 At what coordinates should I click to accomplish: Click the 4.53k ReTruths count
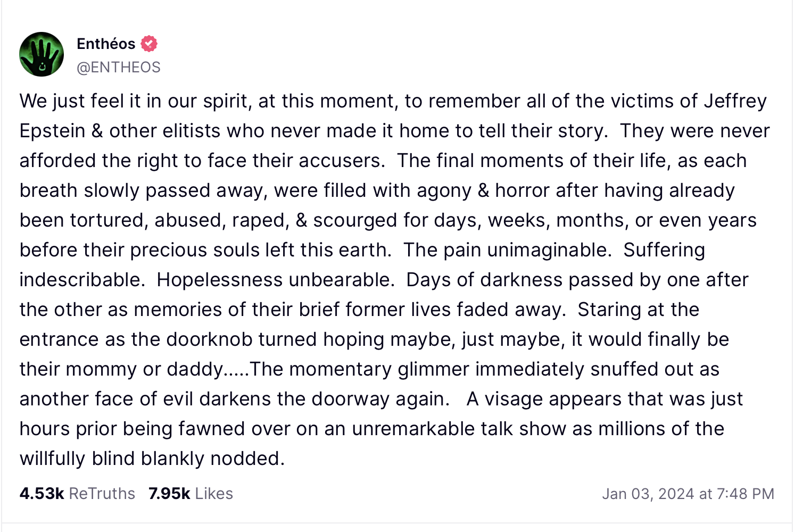point(42,494)
